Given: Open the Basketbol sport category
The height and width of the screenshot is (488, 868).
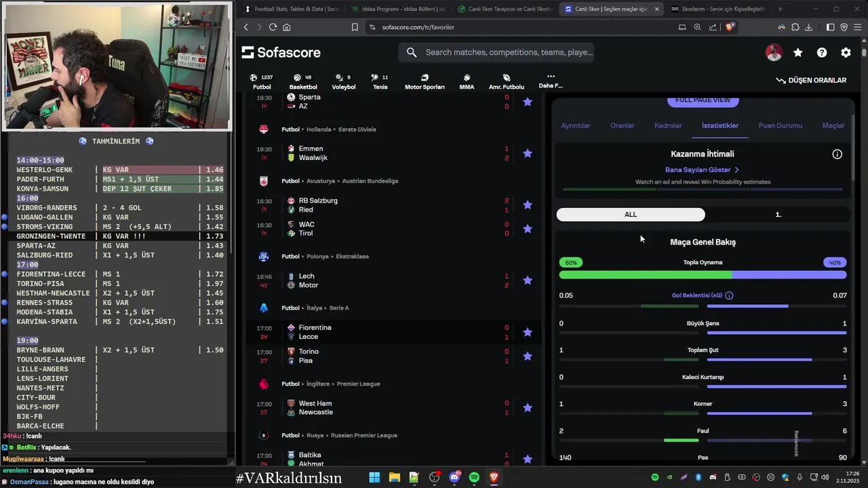Looking at the screenshot, I should tap(303, 82).
